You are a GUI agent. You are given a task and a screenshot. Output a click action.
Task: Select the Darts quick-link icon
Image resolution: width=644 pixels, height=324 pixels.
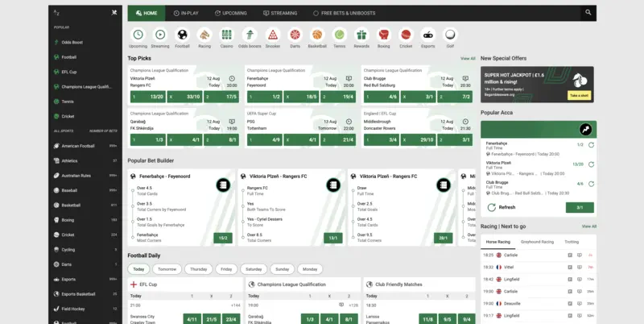(x=295, y=35)
